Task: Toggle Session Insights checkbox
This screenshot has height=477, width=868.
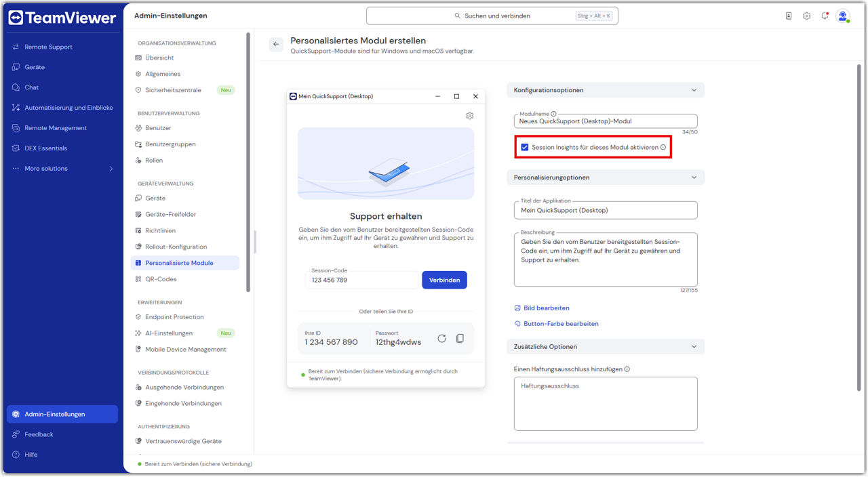Action: pyautogui.click(x=525, y=147)
